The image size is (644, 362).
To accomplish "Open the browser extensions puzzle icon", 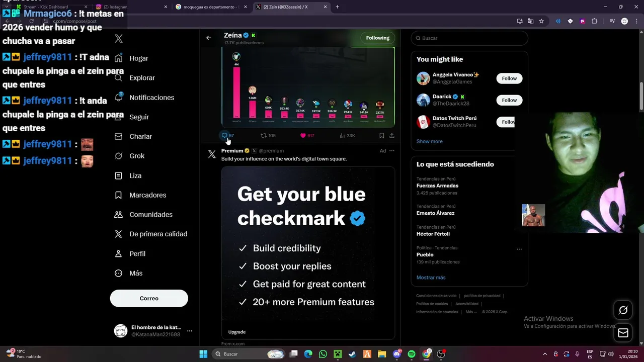I will point(594,21).
